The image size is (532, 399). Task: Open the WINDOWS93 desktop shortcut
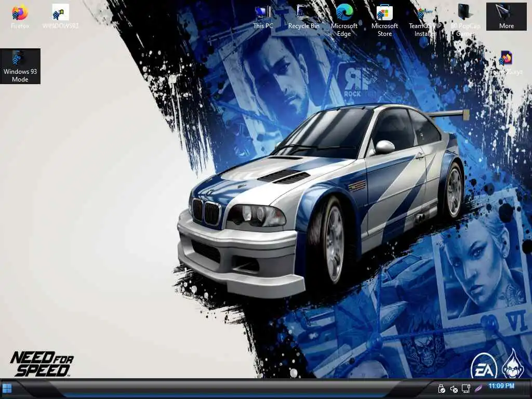[60, 17]
